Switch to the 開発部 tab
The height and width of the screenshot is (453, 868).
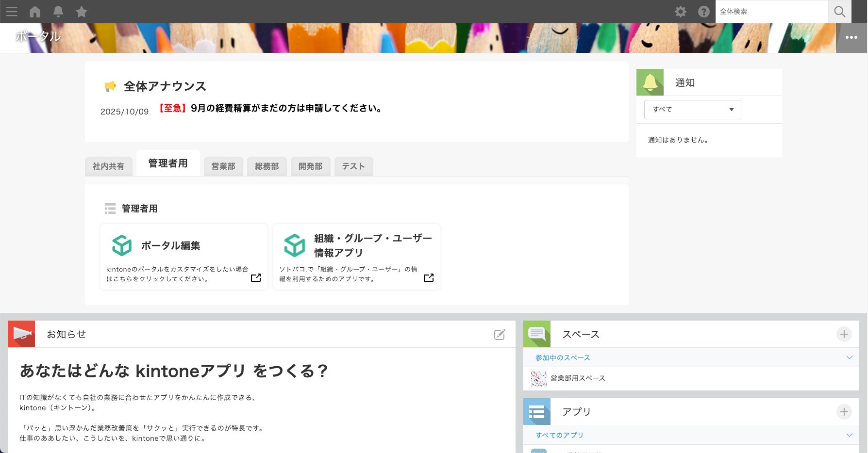coord(311,166)
